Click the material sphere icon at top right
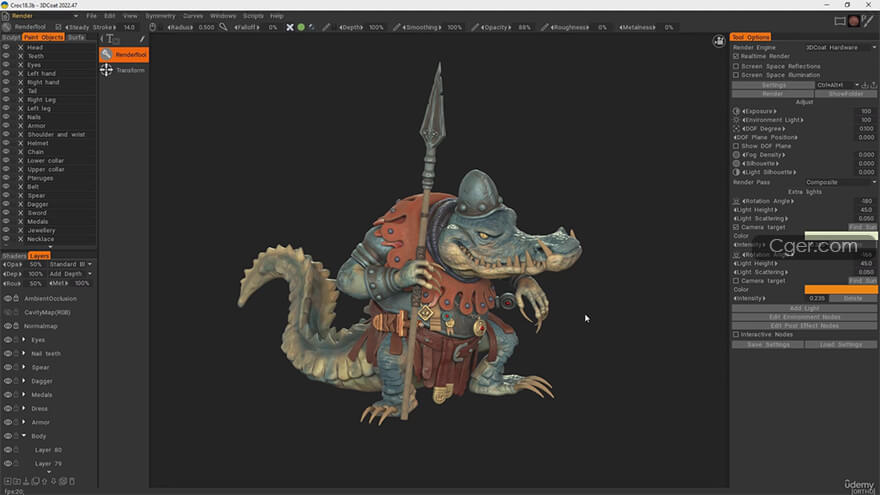 pyautogui.click(x=854, y=21)
